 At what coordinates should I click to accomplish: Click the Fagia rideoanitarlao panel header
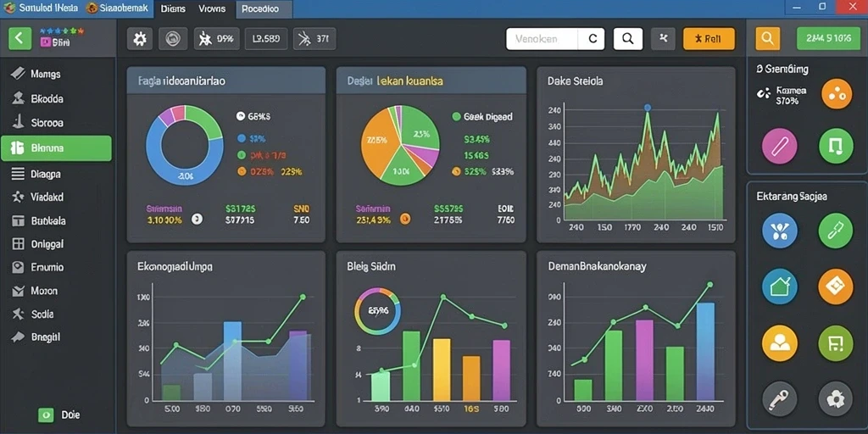(225, 81)
